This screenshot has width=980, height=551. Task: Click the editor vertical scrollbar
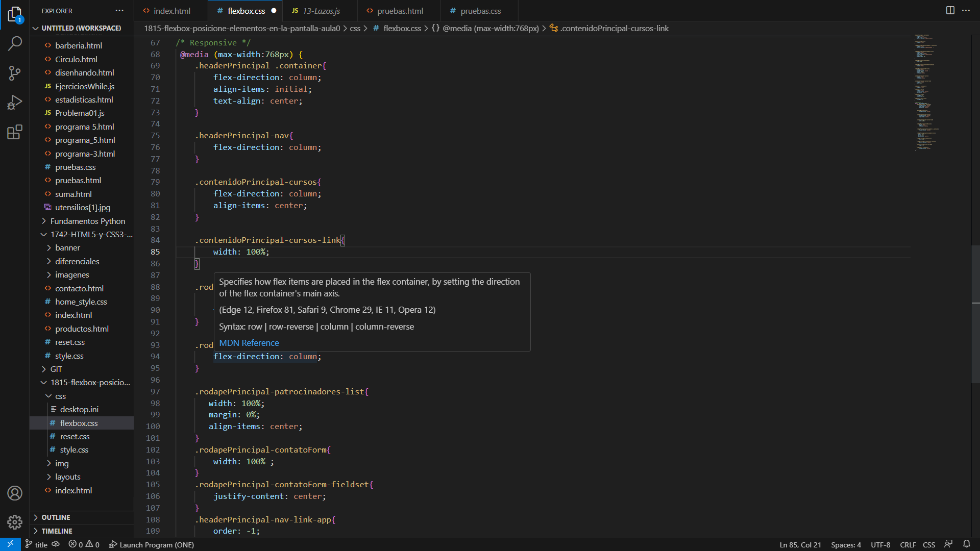(975, 314)
